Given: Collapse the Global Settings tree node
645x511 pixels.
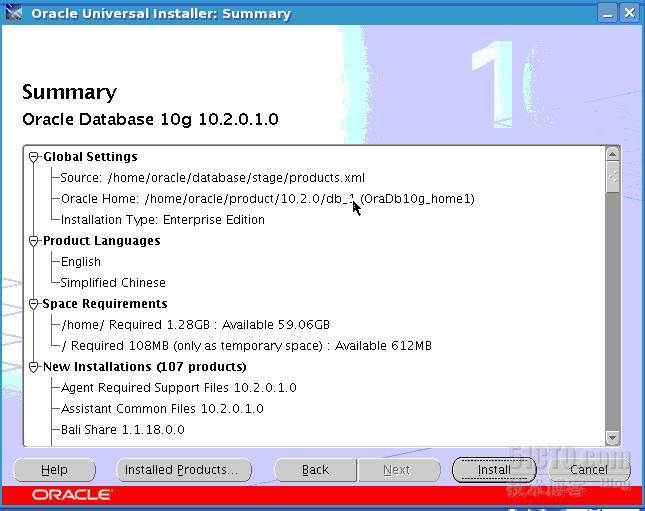Looking at the screenshot, I should coord(34,157).
